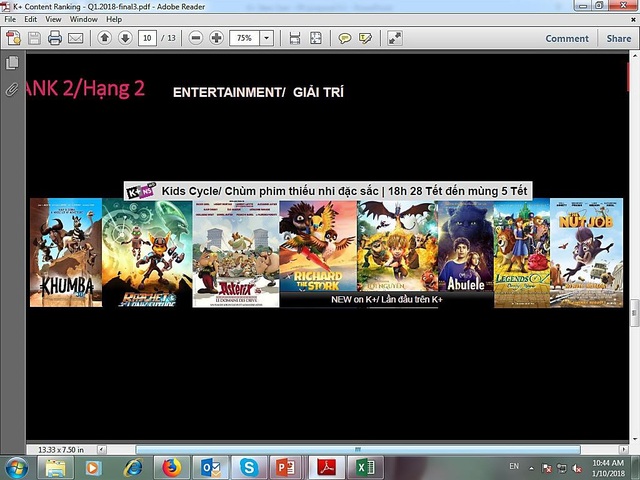Click the page number input field
This screenshot has height=480, width=640.
click(148, 38)
